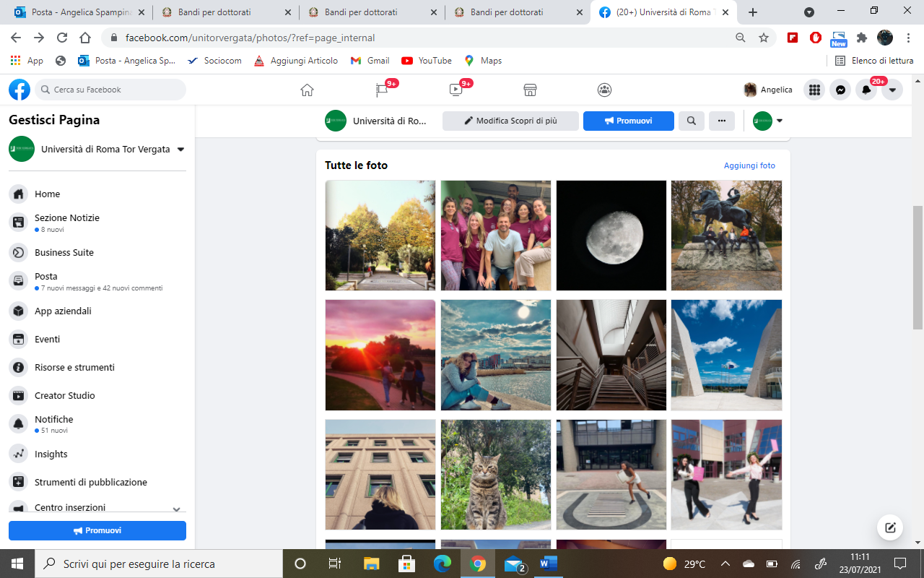Click the Aggiungi foto link
This screenshot has height=578, width=924.
click(749, 165)
